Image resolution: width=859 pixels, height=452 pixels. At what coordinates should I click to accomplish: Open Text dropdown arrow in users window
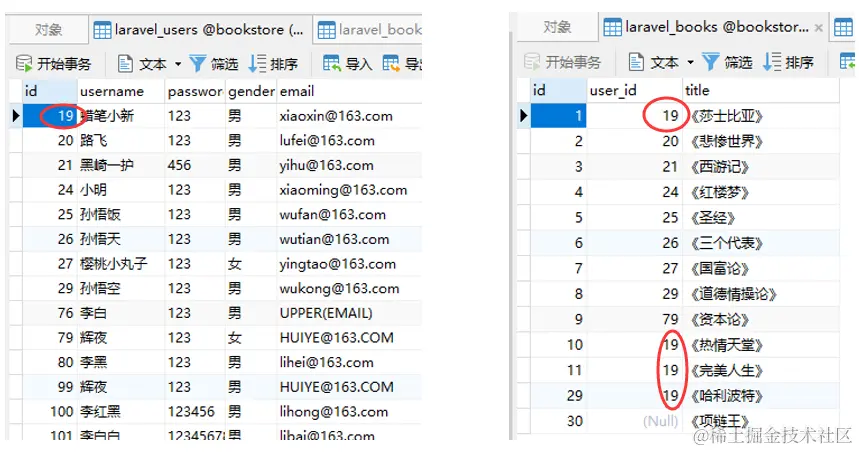click(x=178, y=64)
